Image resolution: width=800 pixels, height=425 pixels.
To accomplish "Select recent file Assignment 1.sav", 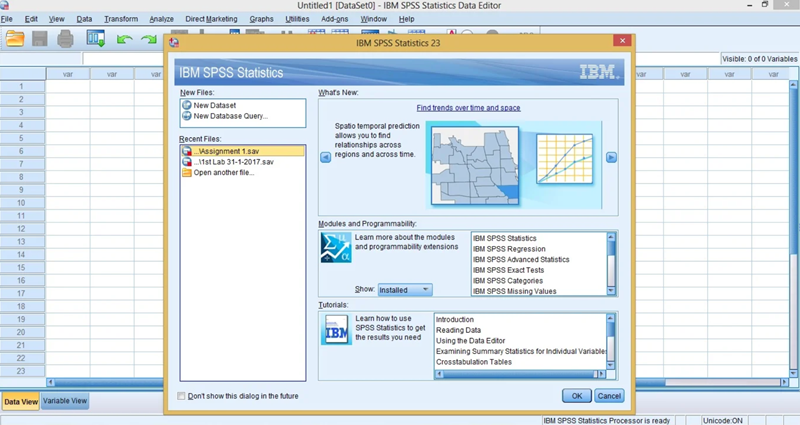I will pyautogui.click(x=243, y=151).
